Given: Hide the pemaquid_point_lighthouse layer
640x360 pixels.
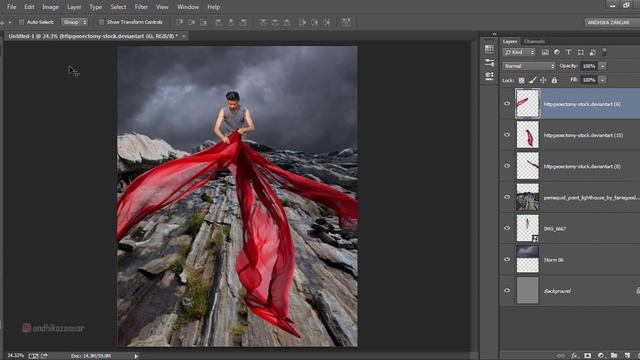Looking at the screenshot, I should click(507, 197).
